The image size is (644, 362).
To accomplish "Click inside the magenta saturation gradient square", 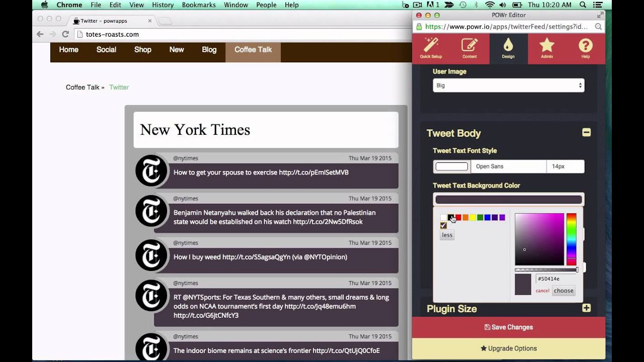I will coord(539,239).
